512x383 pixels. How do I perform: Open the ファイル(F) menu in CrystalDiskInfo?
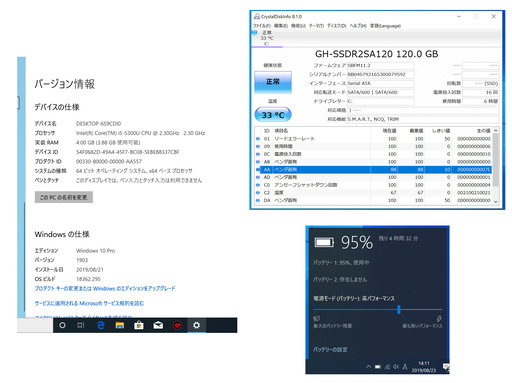[x=262, y=26]
